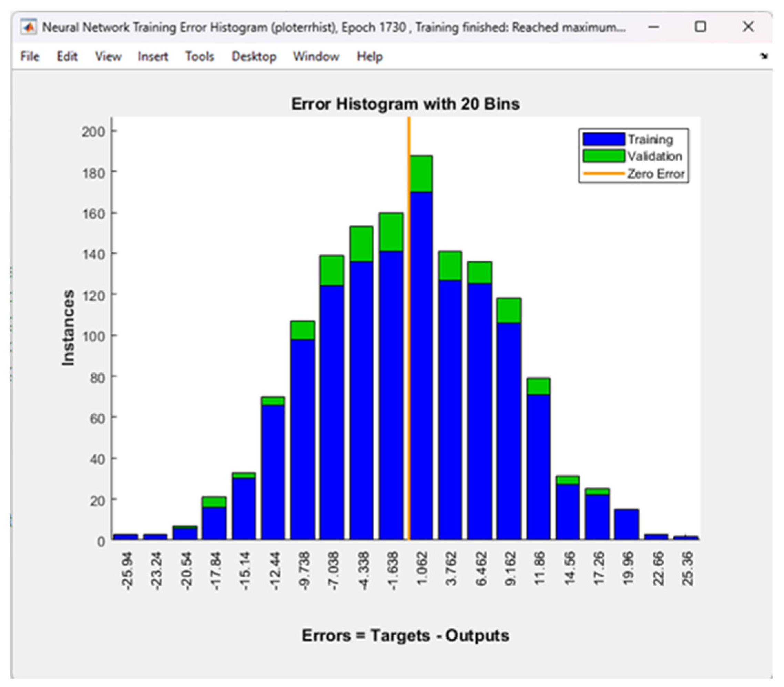Click the green Validation legend swatch
The image size is (784, 687).
click(x=604, y=156)
